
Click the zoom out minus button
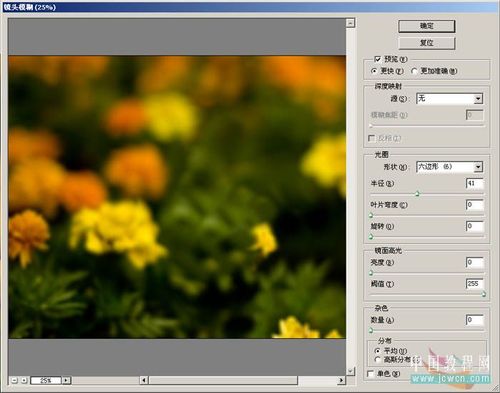tap(14, 380)
